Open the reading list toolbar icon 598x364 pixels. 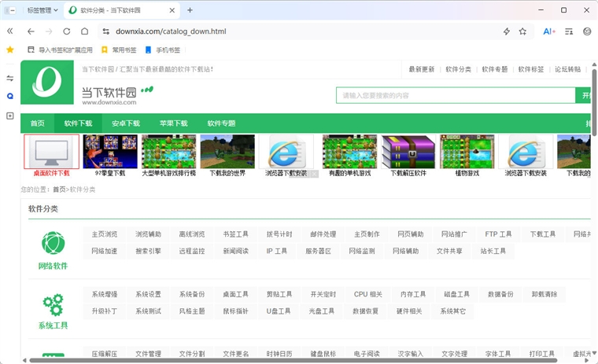pos(569,31)
